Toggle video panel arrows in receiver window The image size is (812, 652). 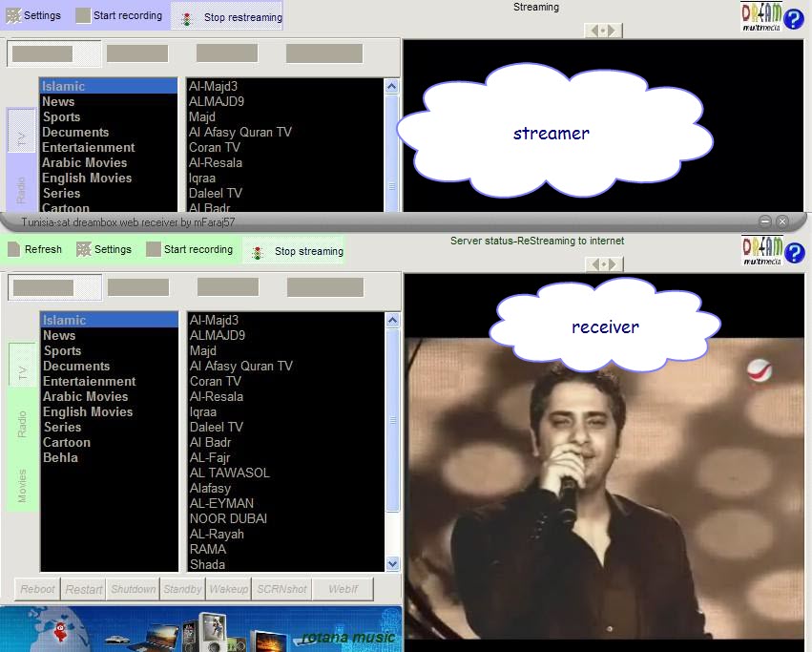pos(604,264)
